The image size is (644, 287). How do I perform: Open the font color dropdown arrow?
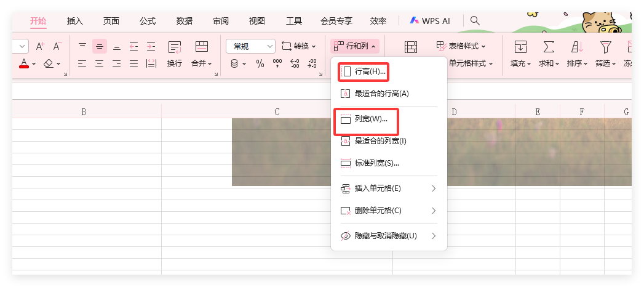coord(34,63)
